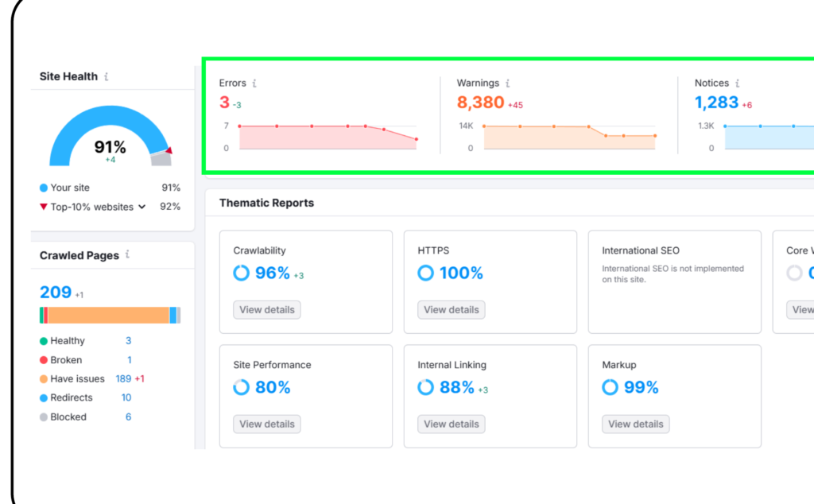Click the Have issues count 189
This screenshot has width=814, height=504.
click(123, 379)
